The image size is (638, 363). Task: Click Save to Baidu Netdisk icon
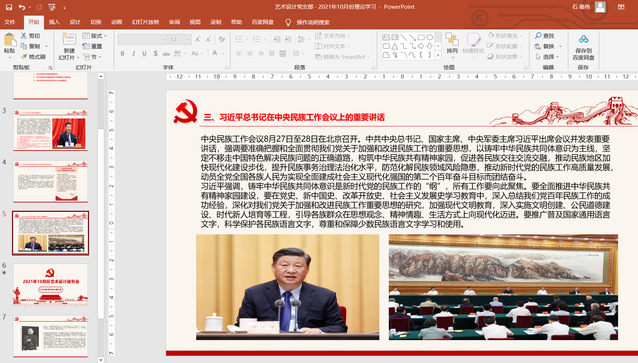click(583, 47)
